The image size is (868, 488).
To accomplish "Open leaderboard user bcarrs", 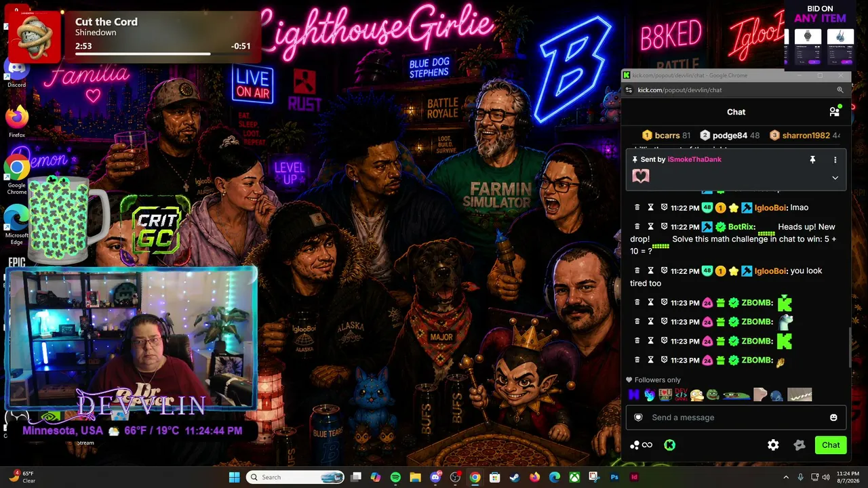I will 667,136.
